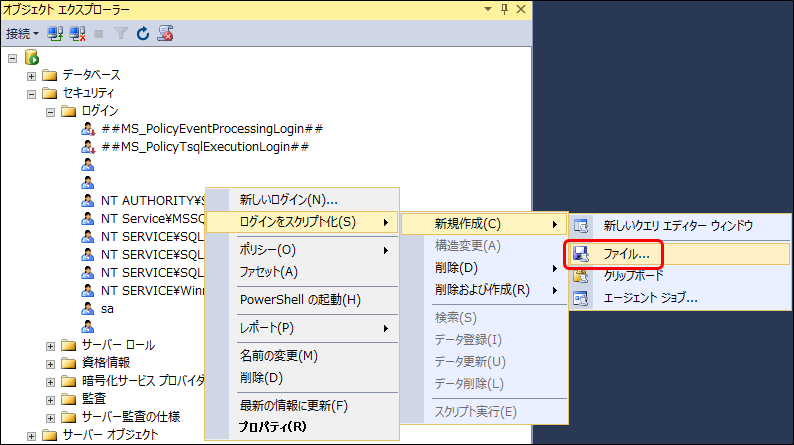Choose ファイル... from the submenu

coord(627,254)
